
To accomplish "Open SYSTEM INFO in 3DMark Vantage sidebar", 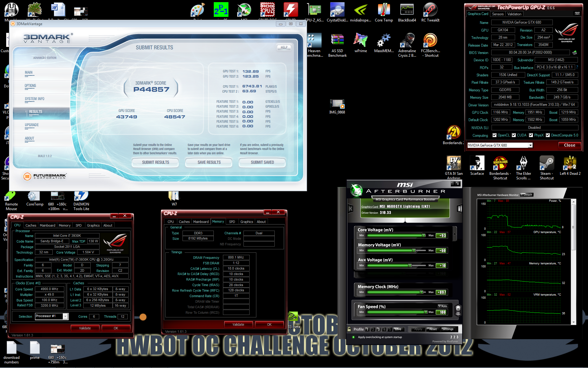I will [x=35, y=99].
